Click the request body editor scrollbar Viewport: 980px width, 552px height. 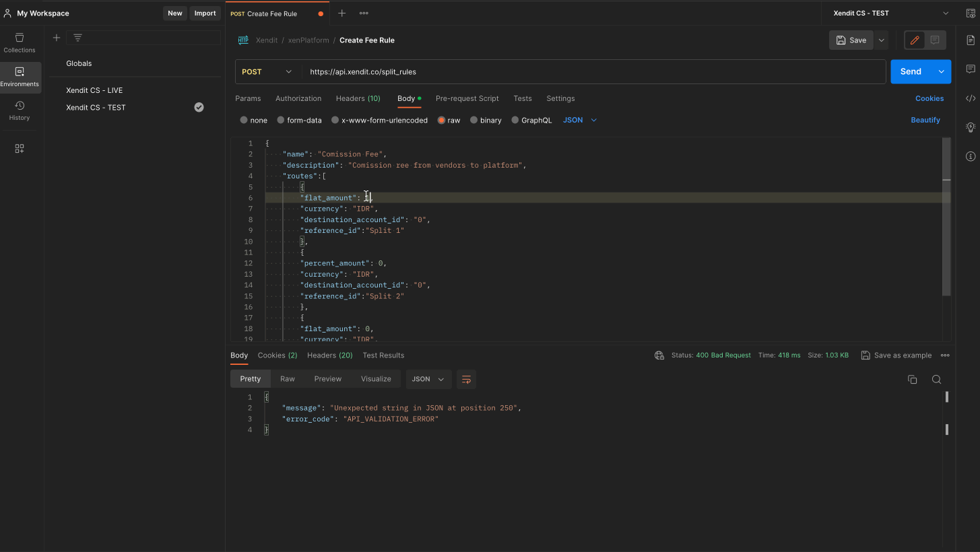pyautogui.click(x=946, y=217)
